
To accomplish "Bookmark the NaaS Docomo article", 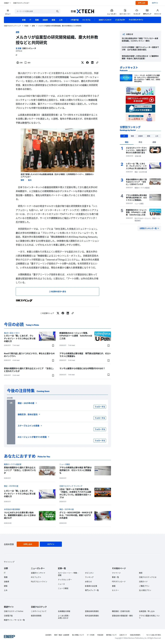I will 53,360.
